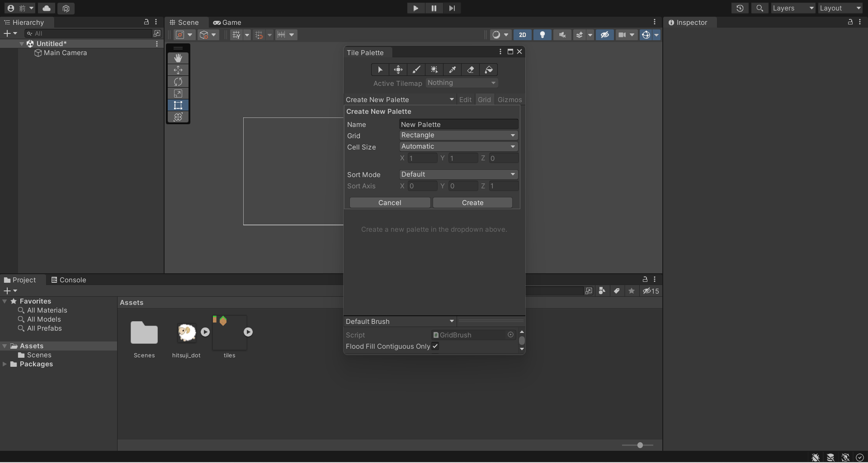Uncheck Flood Fill Contiguous Only checkbox
Screen dimensions: 868x463
pos(435,346)
